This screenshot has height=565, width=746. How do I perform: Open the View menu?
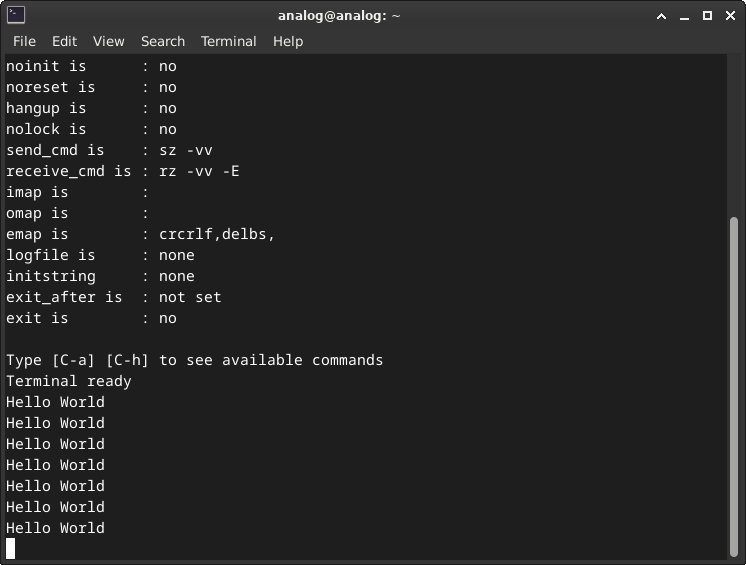click(108, 41)
